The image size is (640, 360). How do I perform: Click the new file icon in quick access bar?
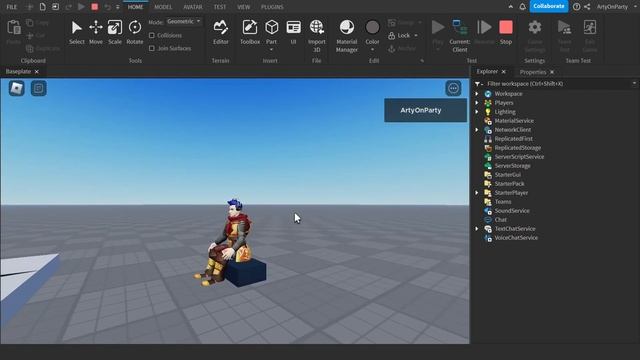42,7
